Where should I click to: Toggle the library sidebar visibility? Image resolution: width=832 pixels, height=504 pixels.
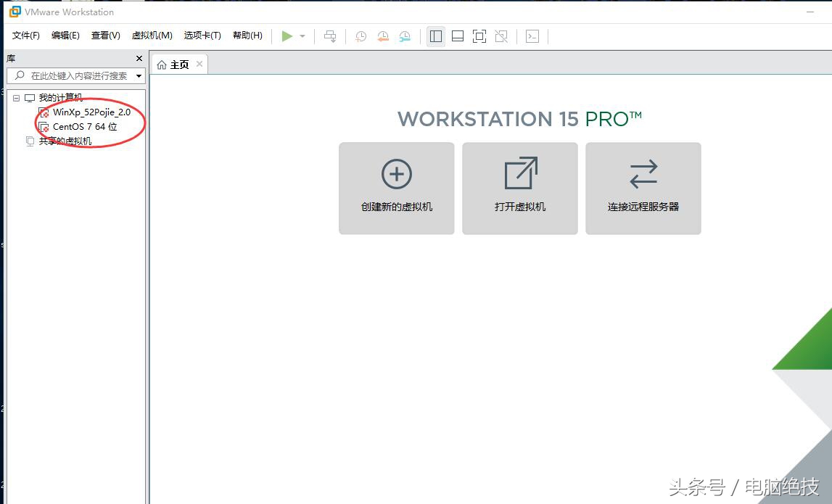[435, 36]
